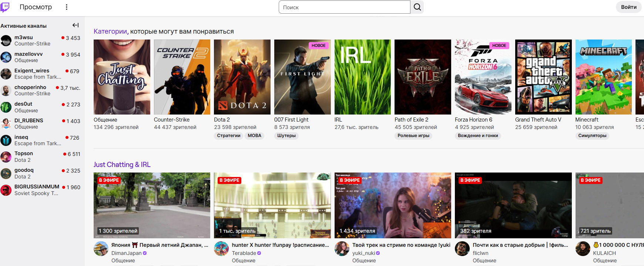Open the Path of Exile 2 title link
The image size is (644, 266).
click(x=412, y=120)
